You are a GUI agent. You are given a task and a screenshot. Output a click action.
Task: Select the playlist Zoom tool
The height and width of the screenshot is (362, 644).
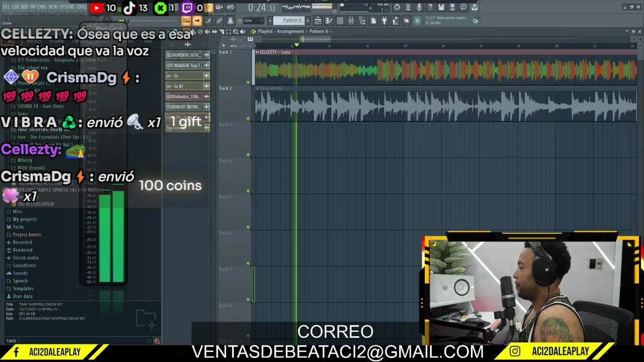coord(235,31)
